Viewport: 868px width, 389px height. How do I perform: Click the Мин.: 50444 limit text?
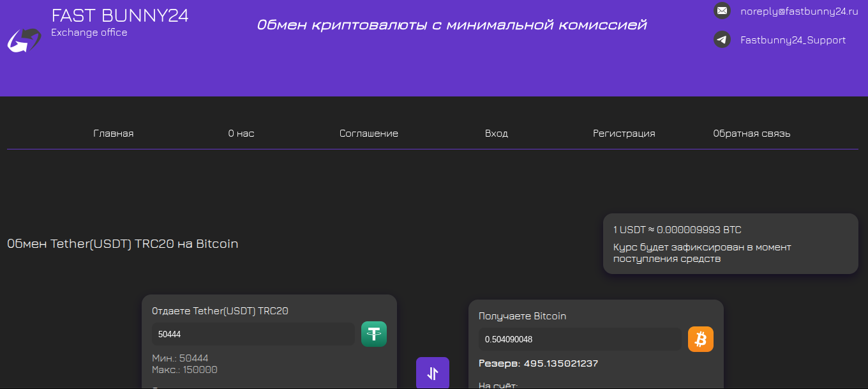[x=180, y=358]
